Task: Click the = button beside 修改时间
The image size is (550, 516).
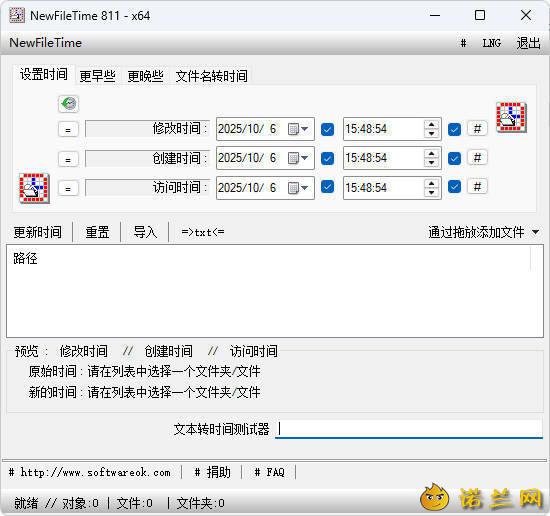Action: 68,129
